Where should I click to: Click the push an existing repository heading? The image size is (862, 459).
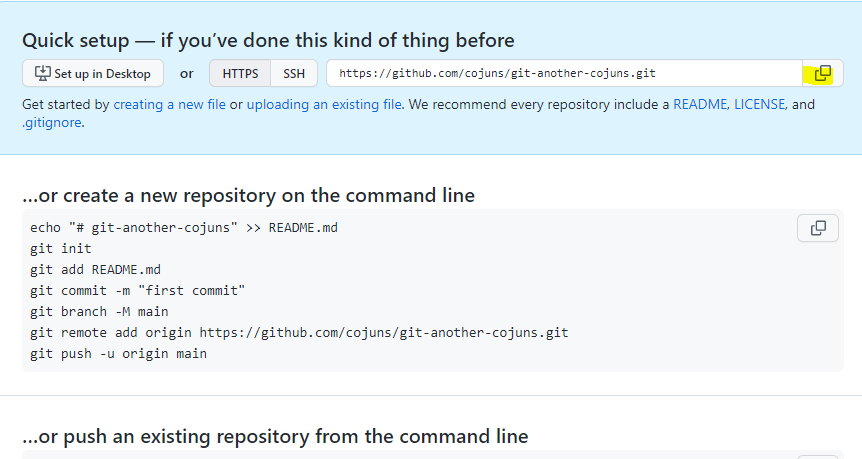(275, 436)
